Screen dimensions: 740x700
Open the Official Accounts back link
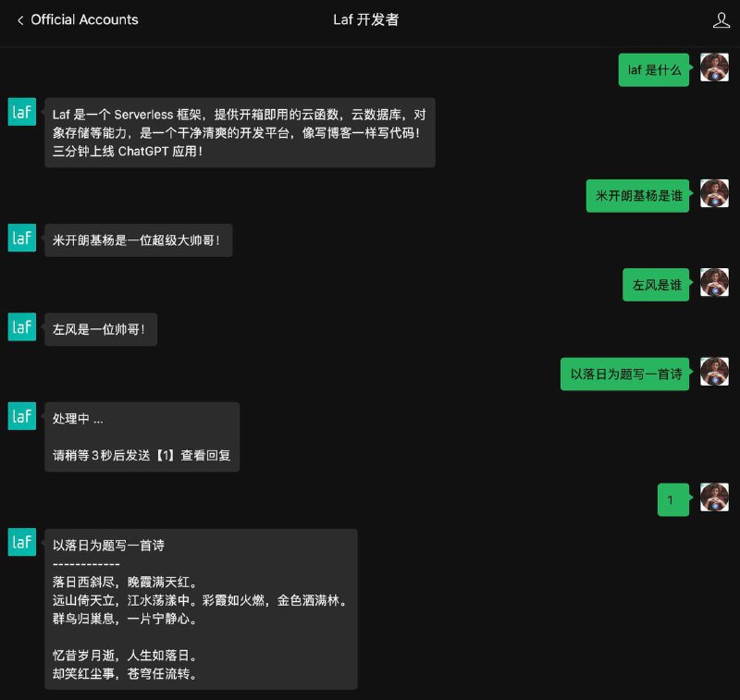point(81,19)
